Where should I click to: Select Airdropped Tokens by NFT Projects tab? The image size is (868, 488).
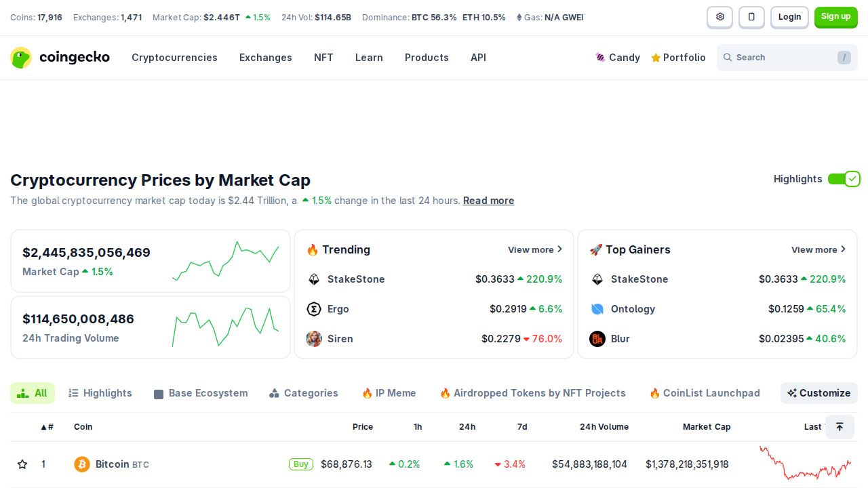532,393
